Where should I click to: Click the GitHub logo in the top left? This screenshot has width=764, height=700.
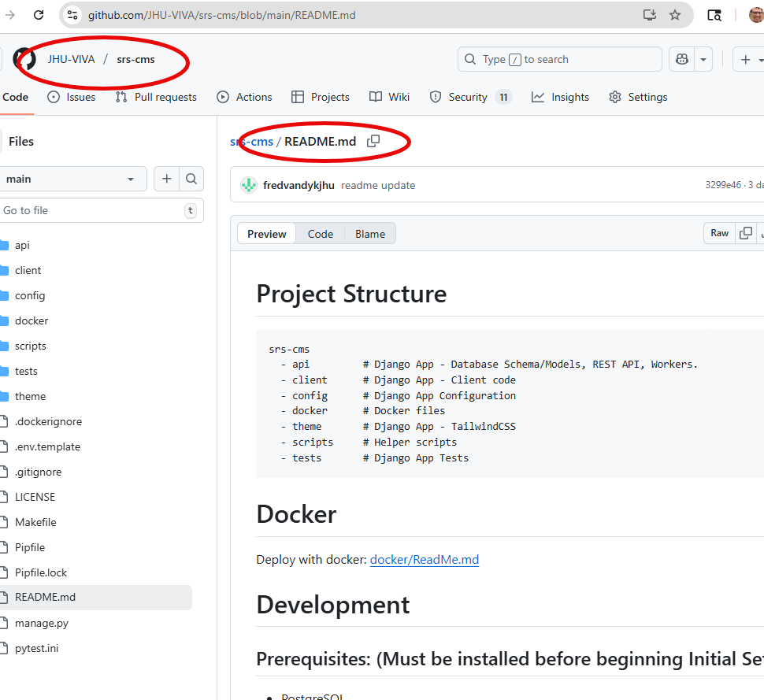pos(24,59)
